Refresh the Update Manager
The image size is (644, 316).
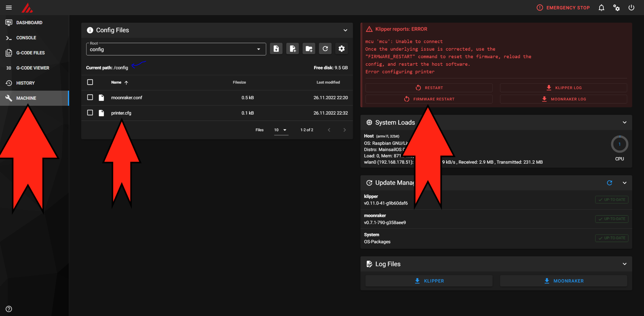[609, 183]
